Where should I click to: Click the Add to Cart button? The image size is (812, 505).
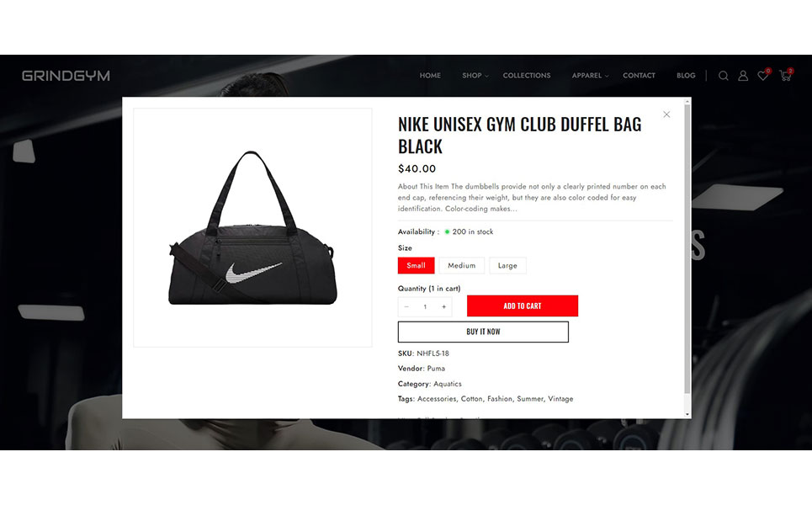click(523, 306)
